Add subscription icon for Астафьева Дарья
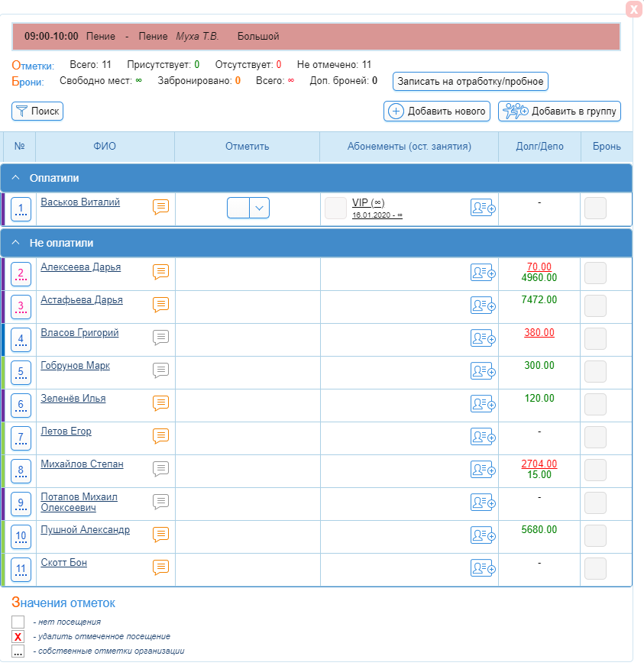Image resolution: width=644 pixels, height=669 pixels. tap(483, 305)
